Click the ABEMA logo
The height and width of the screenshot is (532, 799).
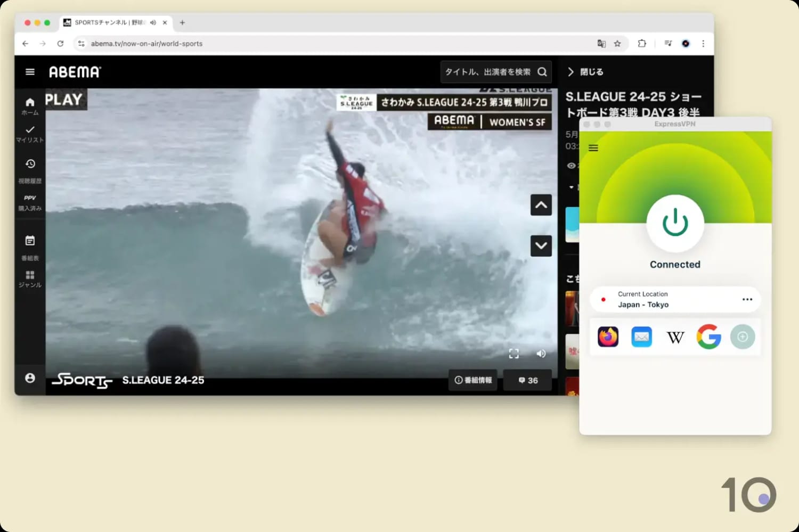tap(75, 72)
